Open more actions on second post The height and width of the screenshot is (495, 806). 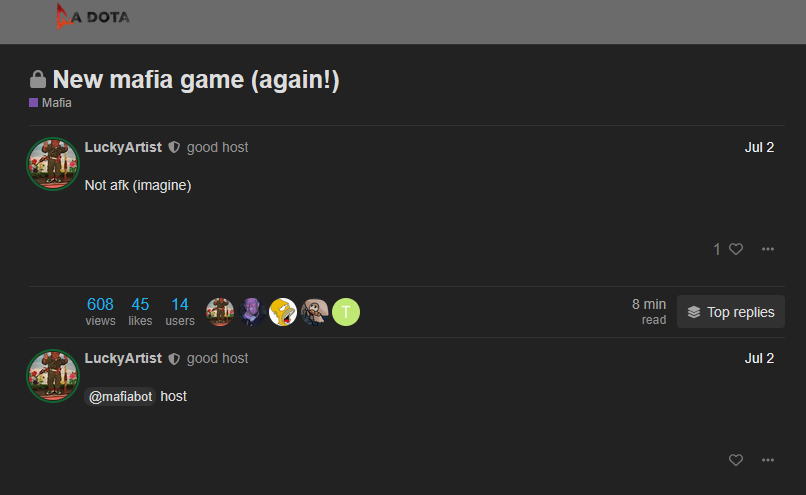pos(767,460)
